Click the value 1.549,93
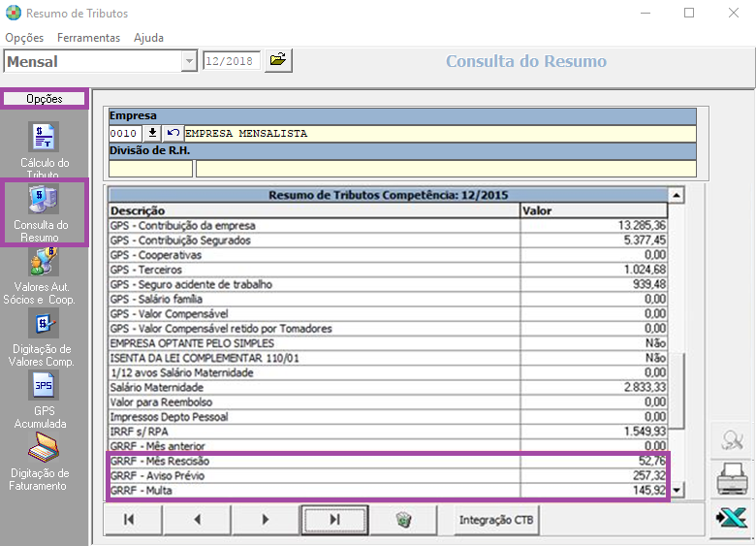This screenshot has width=756, height=546. tap(646, 432)
